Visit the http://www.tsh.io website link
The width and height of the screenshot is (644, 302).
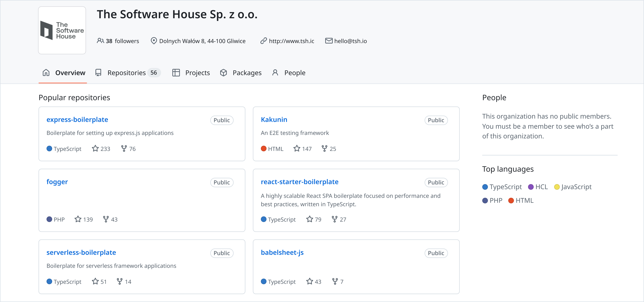[291, 41]
